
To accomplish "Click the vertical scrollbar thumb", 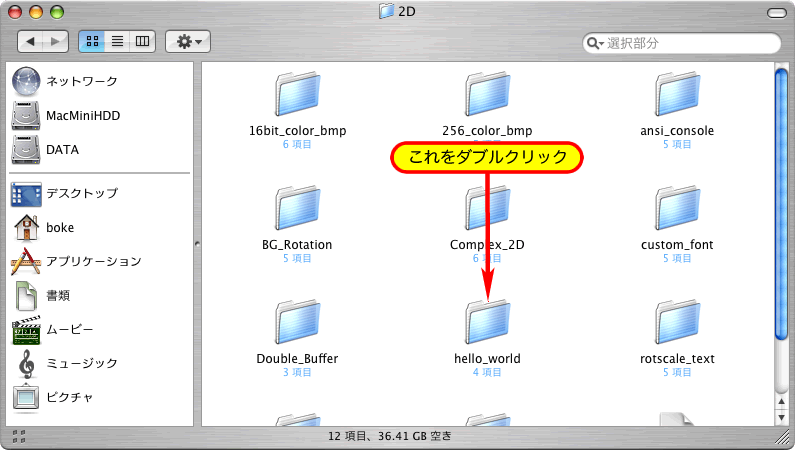I will (781, 204).
